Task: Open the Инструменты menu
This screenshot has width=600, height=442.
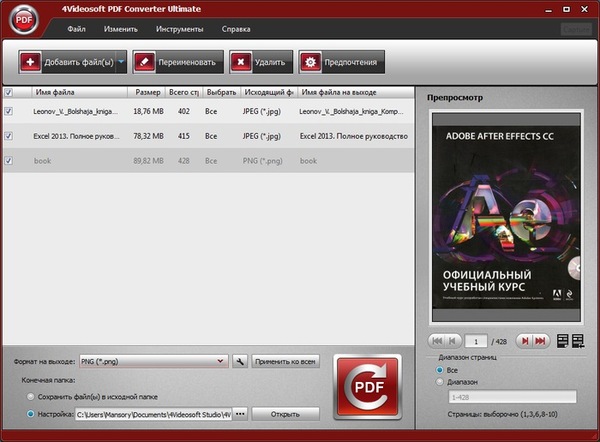Action: pos(179,30)
